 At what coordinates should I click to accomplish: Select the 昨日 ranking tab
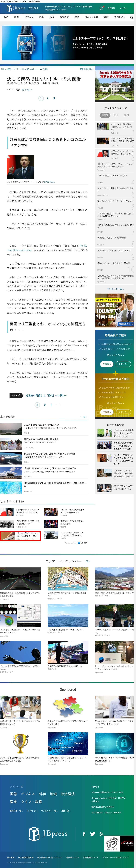pyautogui.click(x=115, y=115)
